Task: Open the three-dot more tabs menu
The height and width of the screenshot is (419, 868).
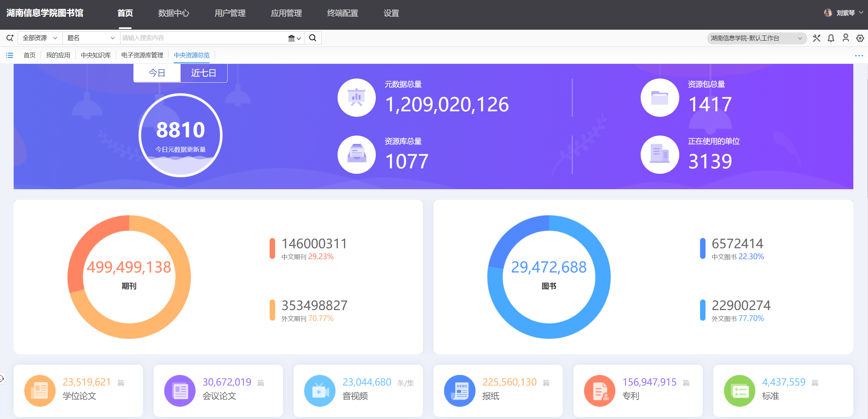Action: (859, 56)
